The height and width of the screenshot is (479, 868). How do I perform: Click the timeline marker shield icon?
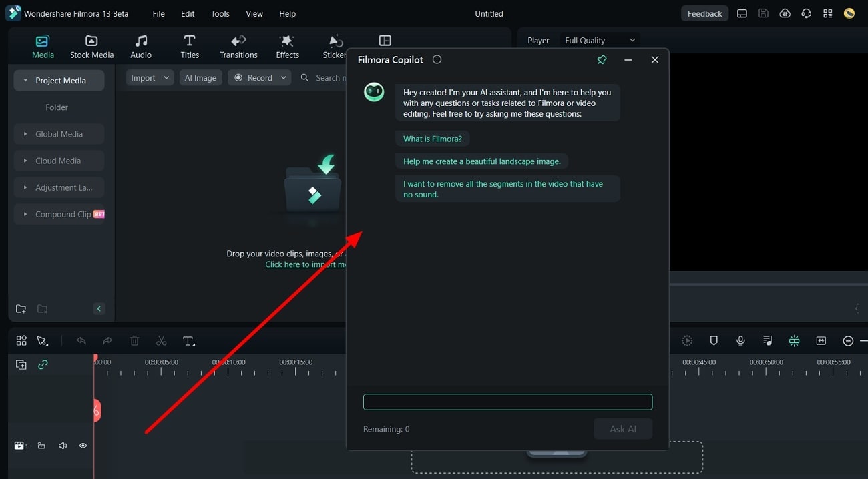[714, 341]
